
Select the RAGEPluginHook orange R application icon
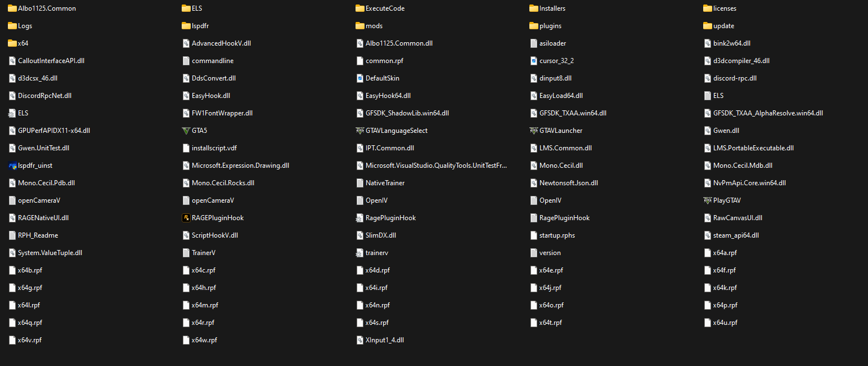186,218
